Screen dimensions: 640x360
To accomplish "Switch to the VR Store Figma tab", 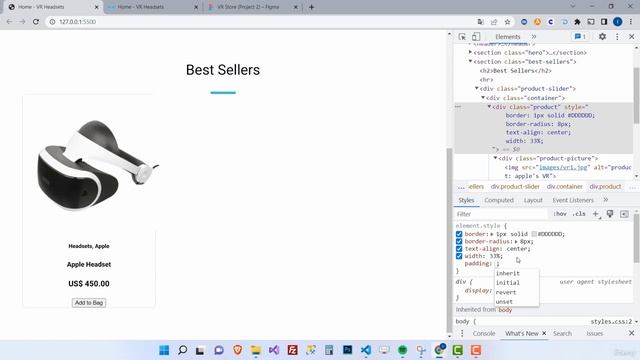I will point(248,7).
